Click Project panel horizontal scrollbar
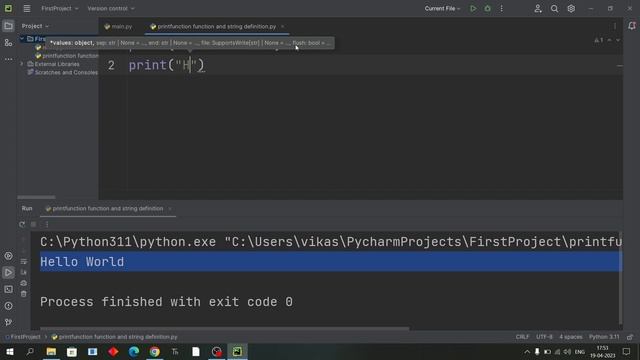Image resolution: width=640 pixels, height=360 pixels. 36,197
